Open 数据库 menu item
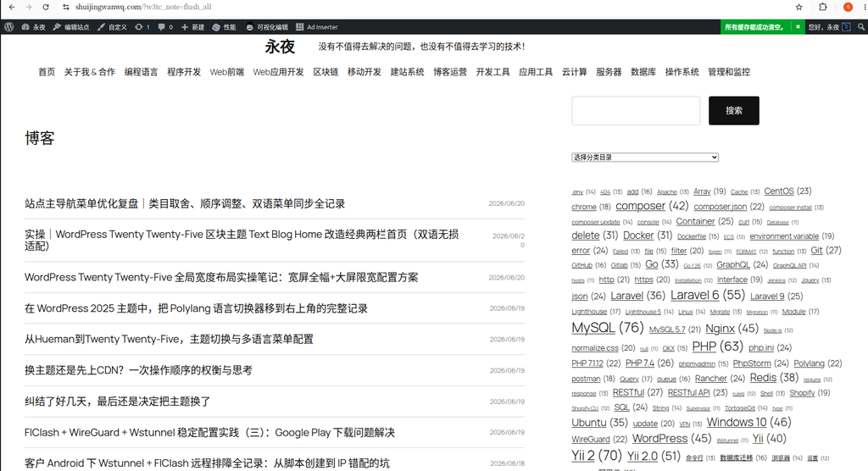Screen dimensions: 868x471 tap(643, 72)
